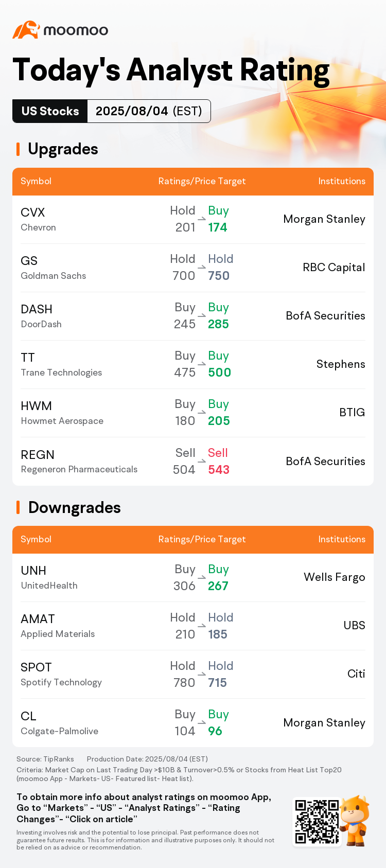Click the arrow between CVX Hold and Buy
This screenshot has height=868, width=386.
(x=202, y=219)
